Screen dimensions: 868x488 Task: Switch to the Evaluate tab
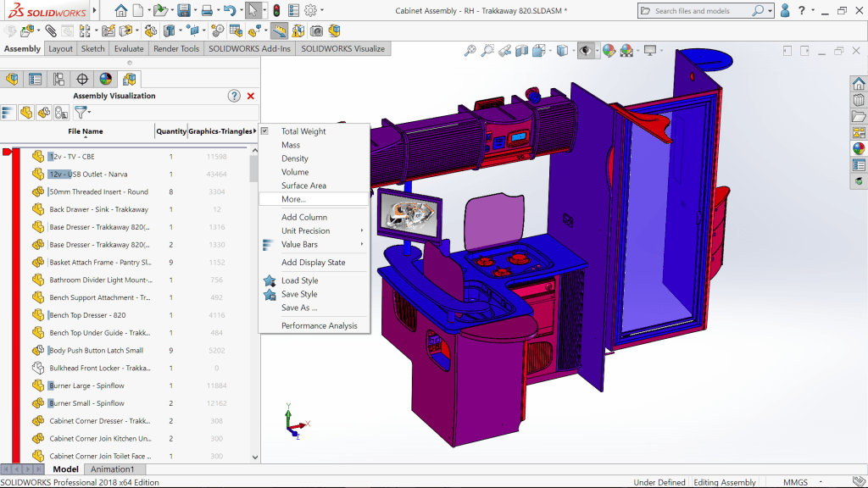coord(129,48)
